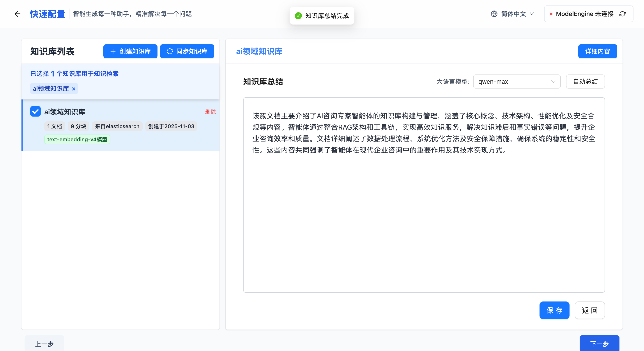Viewport: 644px width, 351px height.
Task: Click the red ModelEngine status dot
Action: click(x=551, y=14)
